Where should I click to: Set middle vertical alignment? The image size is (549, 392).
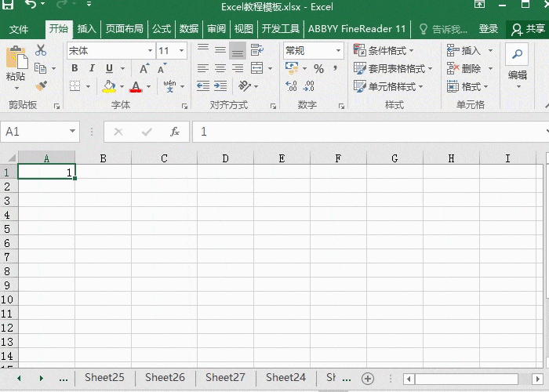click(x=220, y=50)
